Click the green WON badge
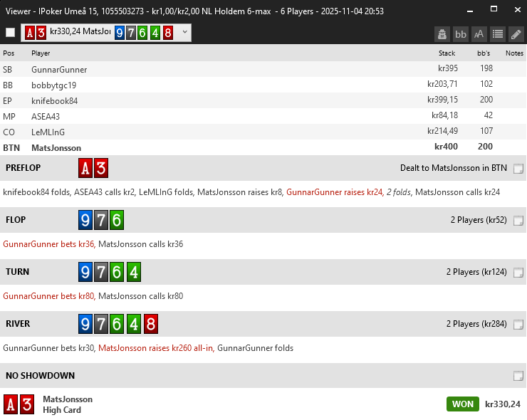Screen dimensions: 527x420 (x=462, y=404)
